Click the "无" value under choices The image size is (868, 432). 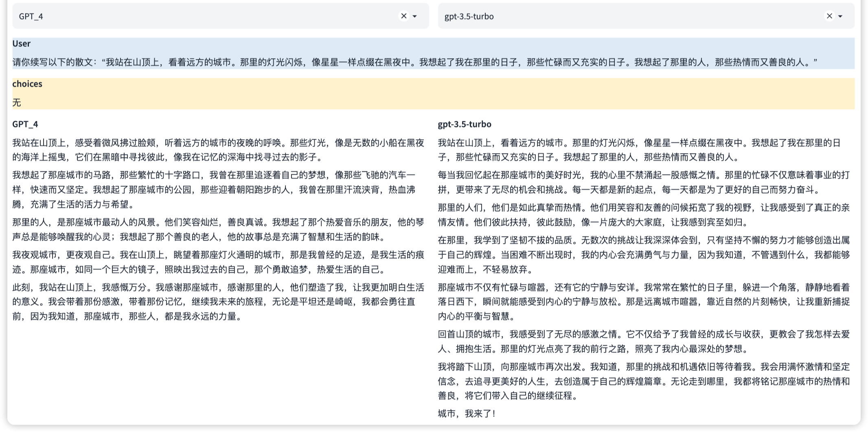coord(17,103)
